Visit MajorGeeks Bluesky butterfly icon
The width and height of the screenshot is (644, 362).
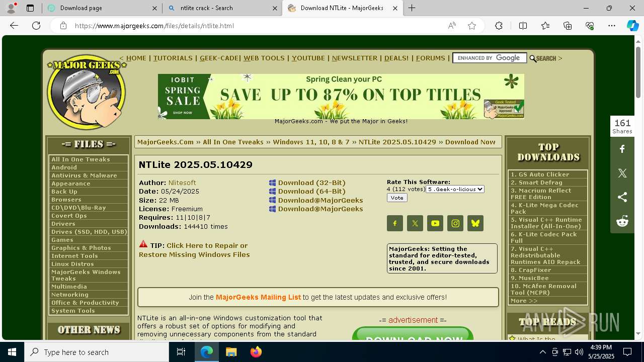point(475,223)
